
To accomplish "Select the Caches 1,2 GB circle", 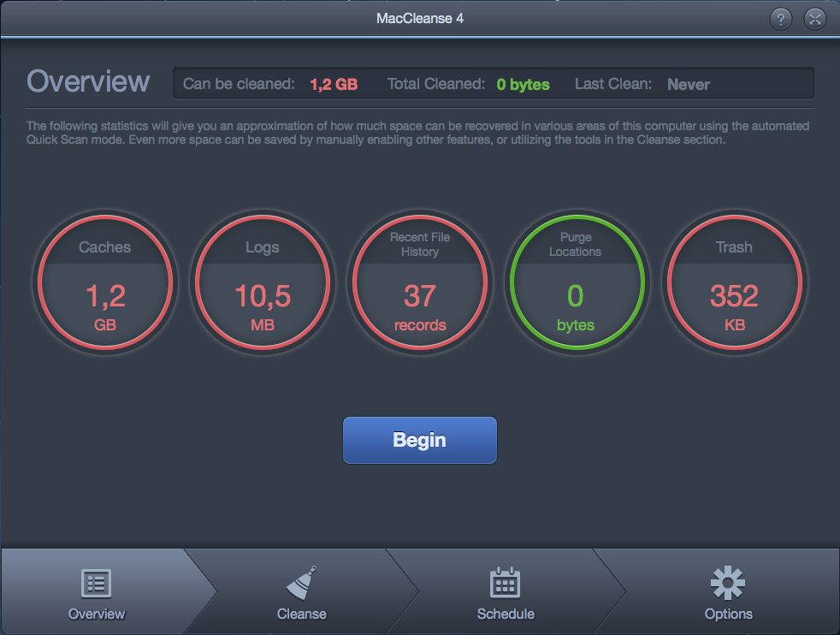I will [x=105, y=282].
